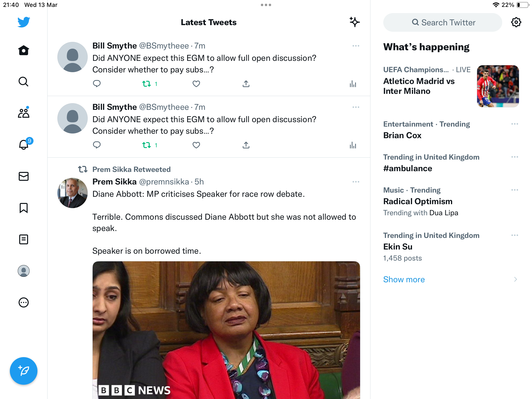Toggle retweet on first Bill Smythe tweet
Image resolution: width=532 pixels, height=399 pixels.
[150, 84]
